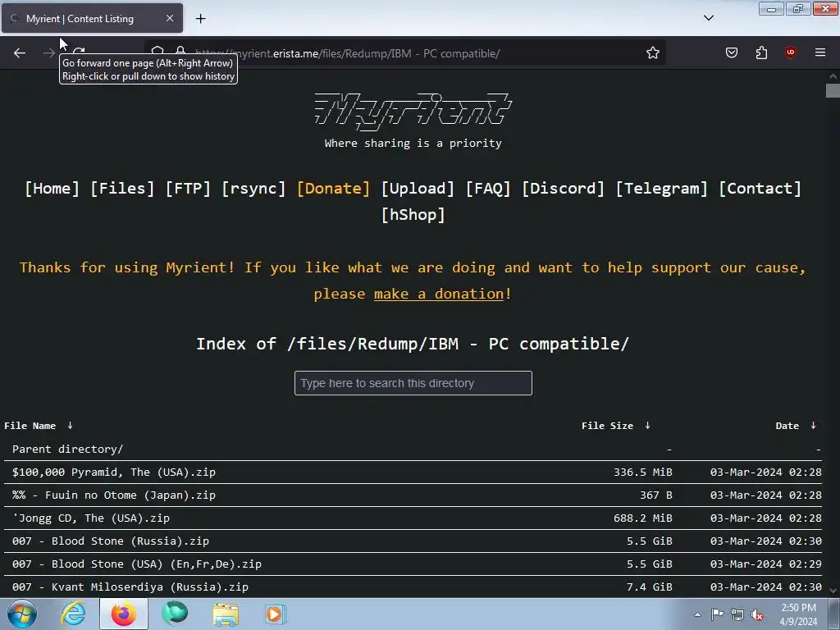Image resolution: width=840 pixels, height=630 pixels.
Task: Open the Action Center flag icon
Action: [717, 614]
